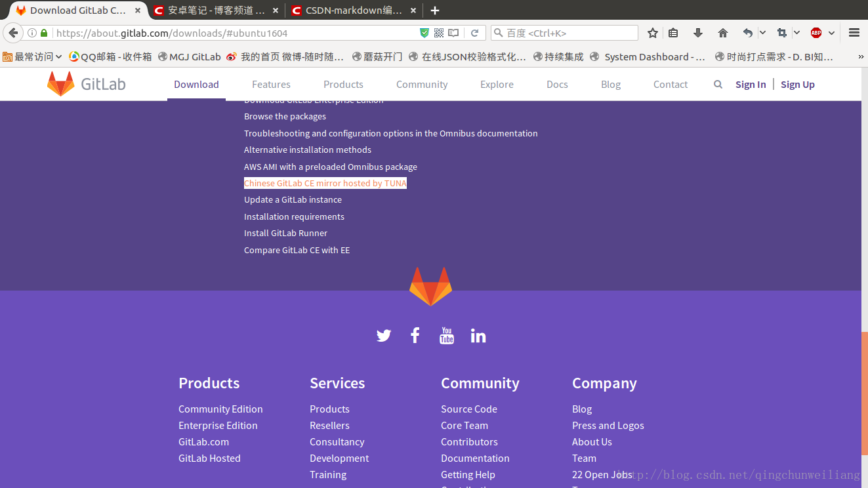The image size is (868, 488).
Task: Open Browse the packages link
Action: point(285,116)
